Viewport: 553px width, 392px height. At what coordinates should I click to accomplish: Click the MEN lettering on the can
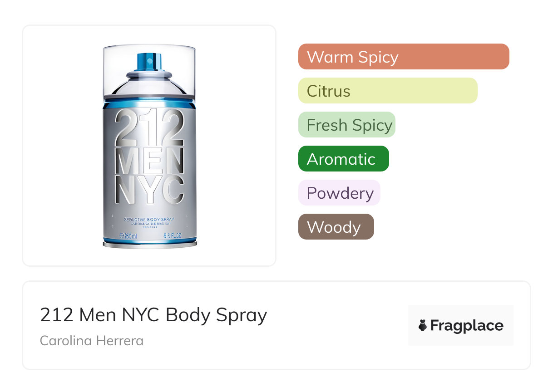click(149, 161)
